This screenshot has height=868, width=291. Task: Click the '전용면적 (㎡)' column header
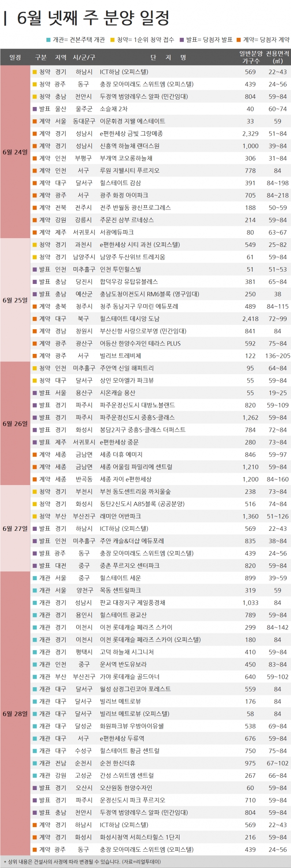[x=277, y=57]
